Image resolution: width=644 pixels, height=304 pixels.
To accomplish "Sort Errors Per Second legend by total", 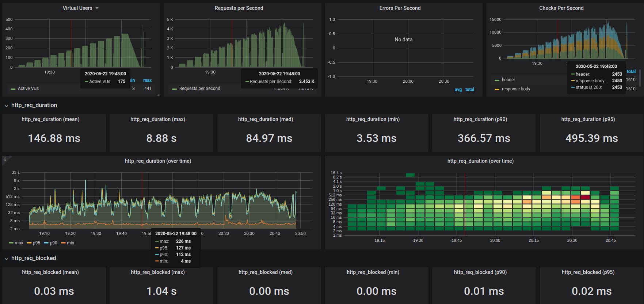I will click(x=470, y=90).
